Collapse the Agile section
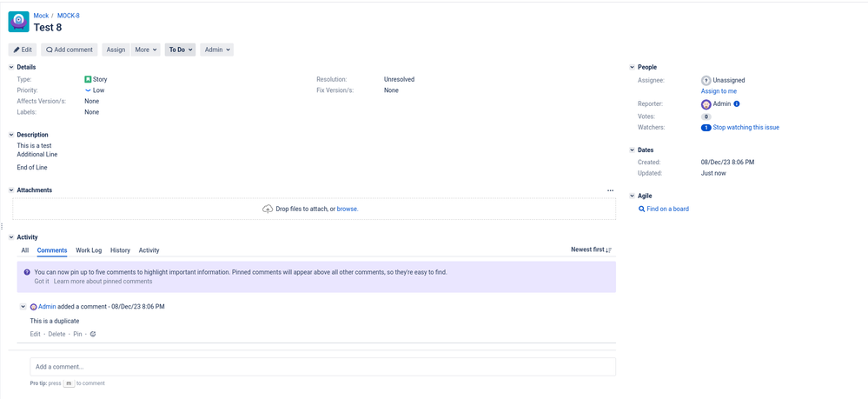Viewport: 868px width, 399px height. click(633, 196)
